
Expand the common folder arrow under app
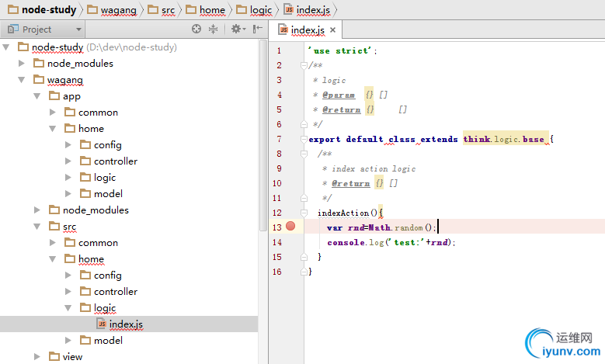coord(53,113)
